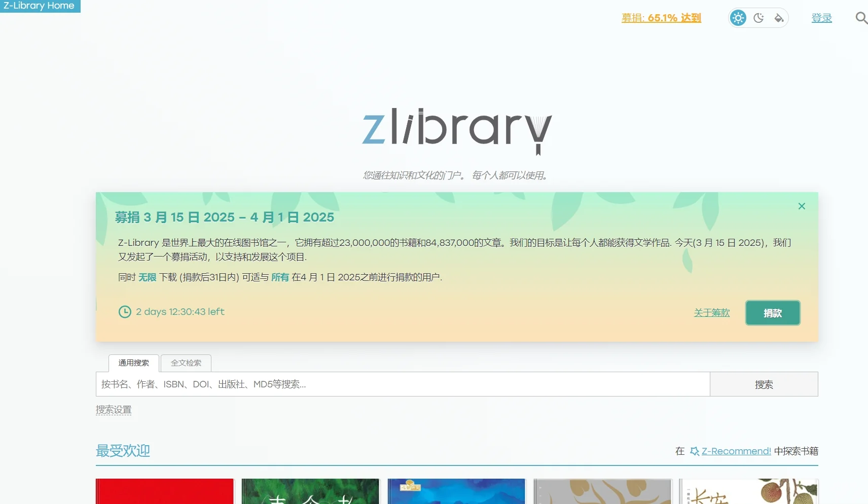Select the paint bucket custom theme icon
Image resolution: width=868 pixels, height=504 pixels.
779,18
